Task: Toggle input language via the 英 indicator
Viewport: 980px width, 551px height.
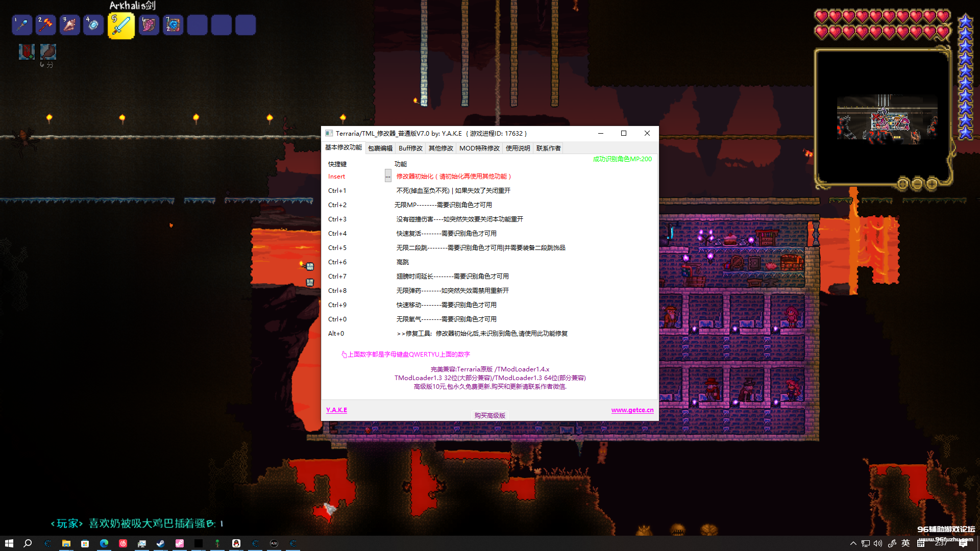Action: (x=905, y=543)
